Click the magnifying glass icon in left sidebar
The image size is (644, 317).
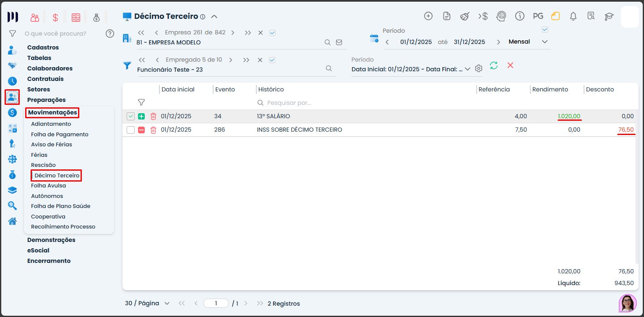tap(12, 205)
